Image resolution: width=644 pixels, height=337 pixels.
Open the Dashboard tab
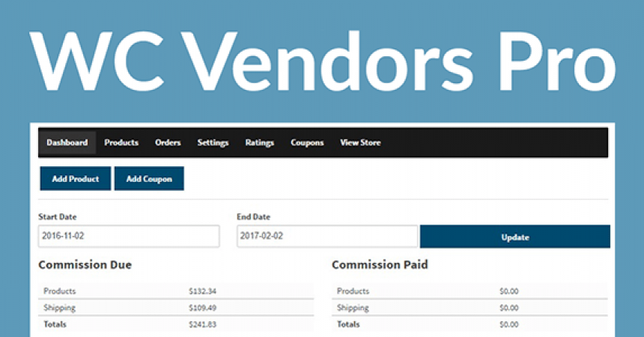pos(67,142)
